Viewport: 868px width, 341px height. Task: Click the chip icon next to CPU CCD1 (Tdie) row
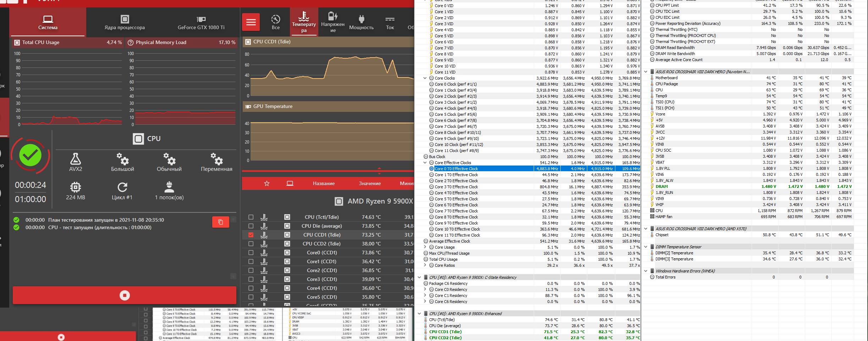click(x=287, y=235)
